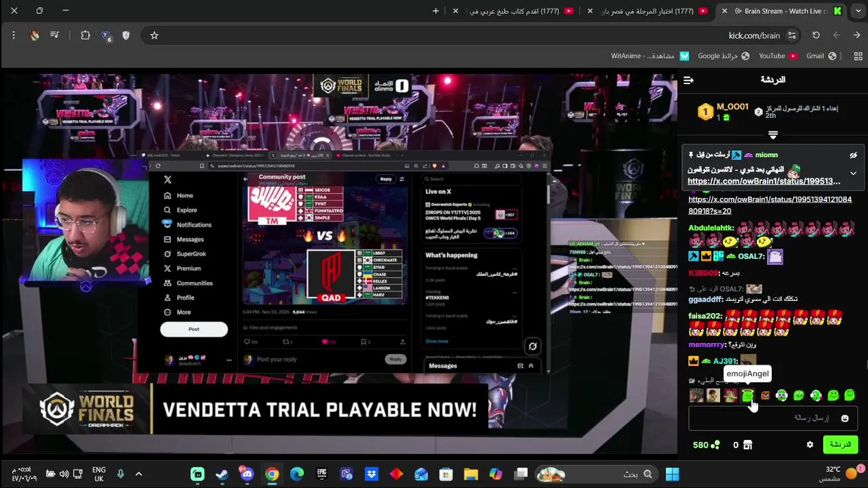
Task: Send message with the green chat button
Action: coord(840,445)
